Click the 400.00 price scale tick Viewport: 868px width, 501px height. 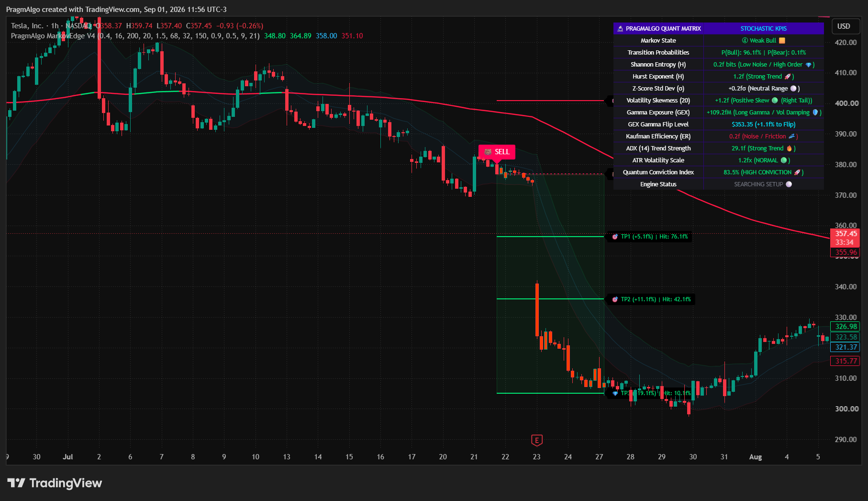click(x=846, y=103)
